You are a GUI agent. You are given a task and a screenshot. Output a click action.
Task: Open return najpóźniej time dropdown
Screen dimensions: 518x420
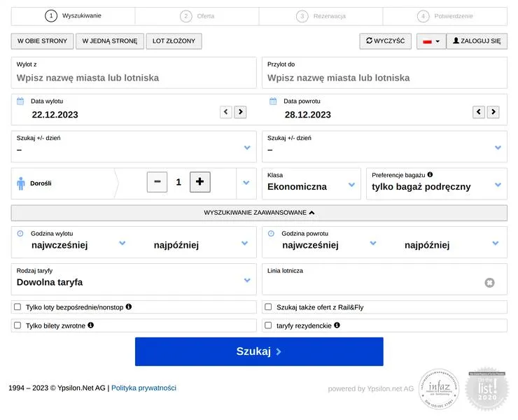click(x=451, y=245)
